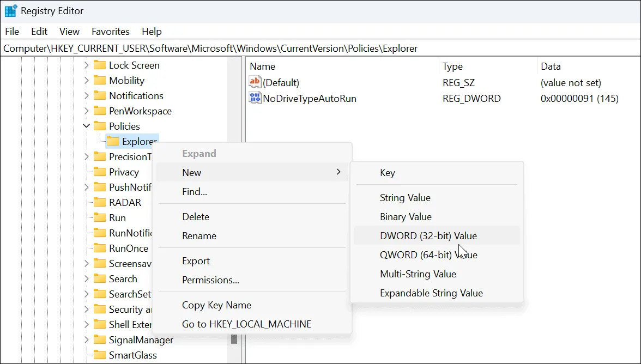Image resolution: width=641 pixels, height=364 pixels.
Task: Select the RunOnce key label
Action: (x=129, y=248)
